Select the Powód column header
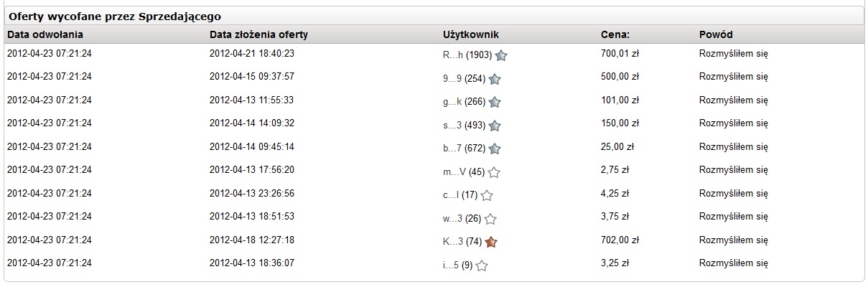 (716, 34)
